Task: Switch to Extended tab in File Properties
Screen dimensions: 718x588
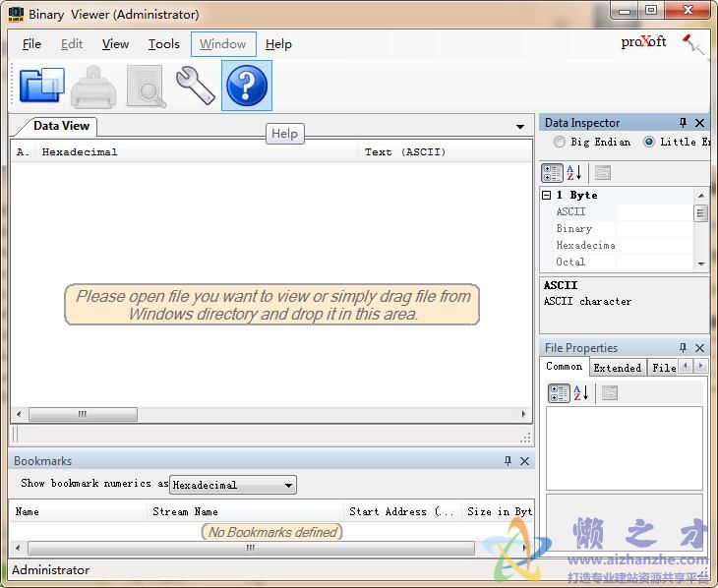Action: point(618,368)
